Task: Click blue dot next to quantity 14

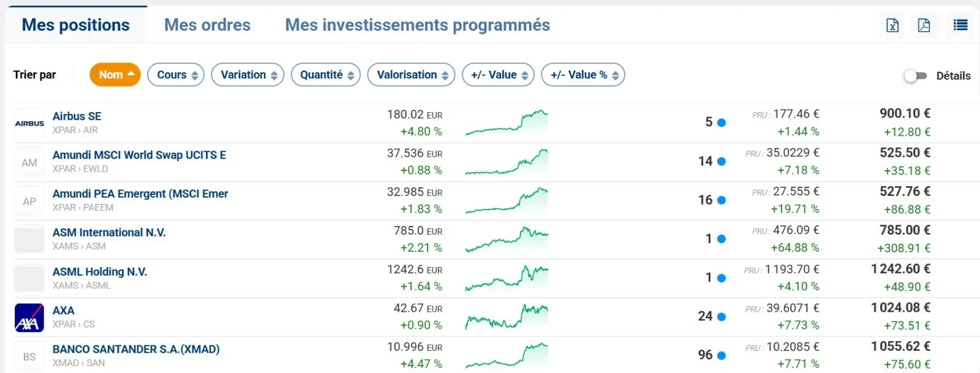Action: [722, 161]
